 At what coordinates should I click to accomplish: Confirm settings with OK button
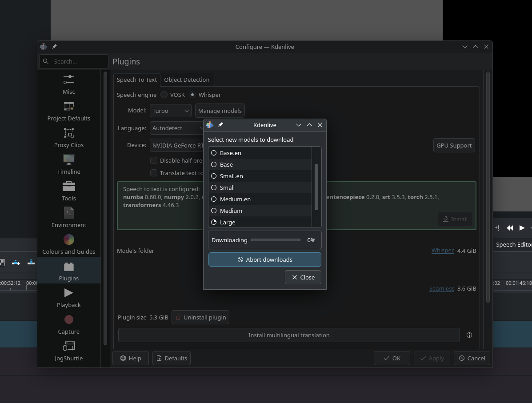(x=392, y=358)
